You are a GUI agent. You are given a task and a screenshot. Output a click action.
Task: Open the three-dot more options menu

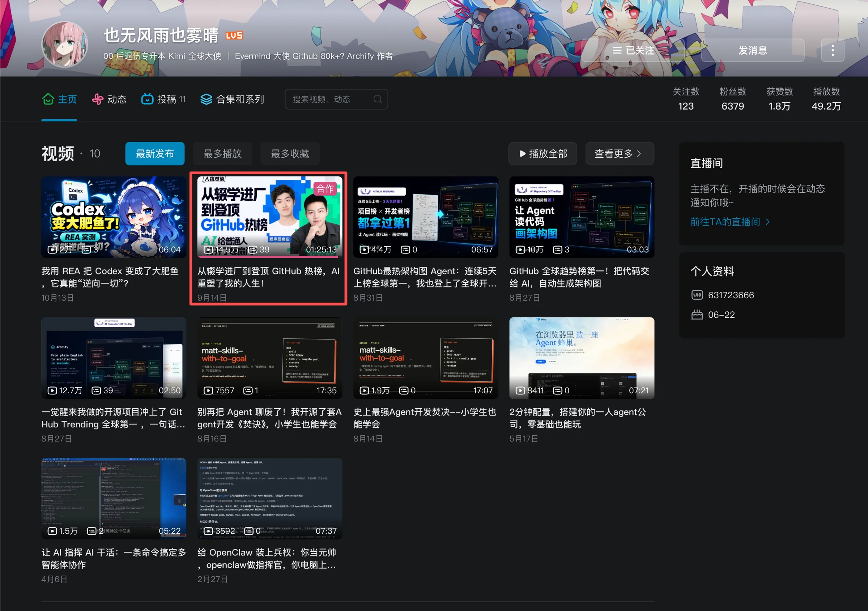coord(833,50)
